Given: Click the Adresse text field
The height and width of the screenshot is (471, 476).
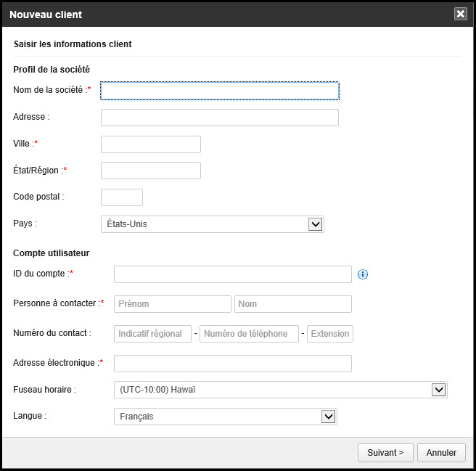Looking at the screenshot, I should coord(219,118).
